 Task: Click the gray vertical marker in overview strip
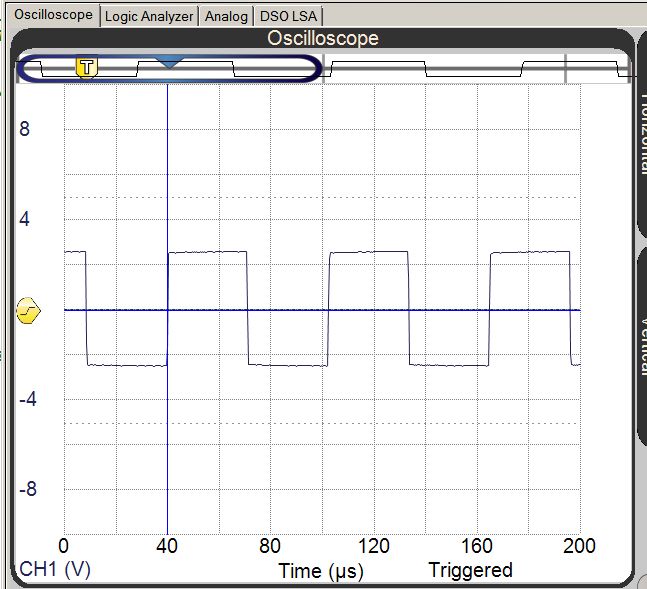pyautogui.click(x=566, y=68)
